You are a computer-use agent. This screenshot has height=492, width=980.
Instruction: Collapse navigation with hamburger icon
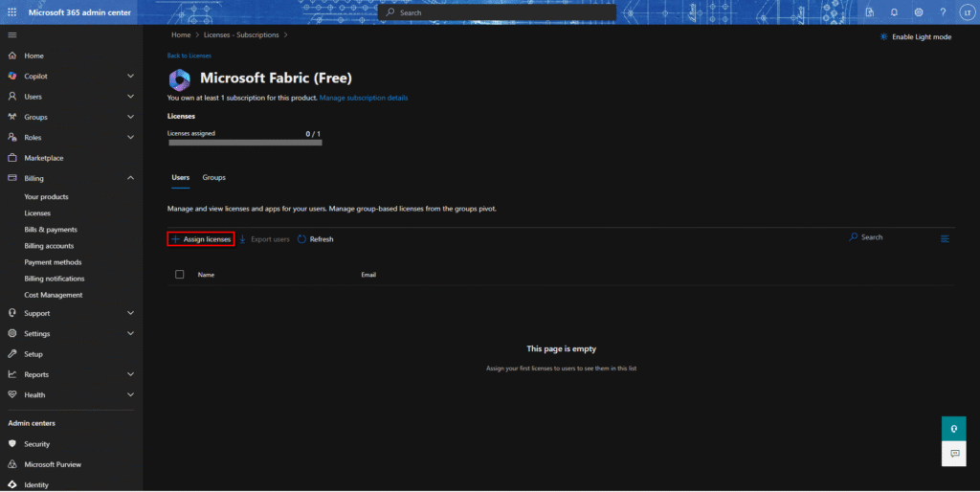[x=12, y=35]
